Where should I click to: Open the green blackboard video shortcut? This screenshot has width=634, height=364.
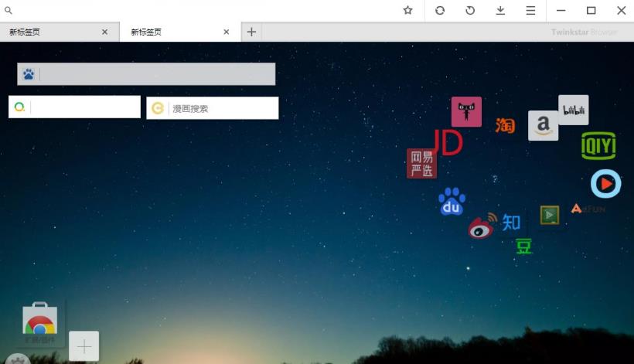point(550,215)
